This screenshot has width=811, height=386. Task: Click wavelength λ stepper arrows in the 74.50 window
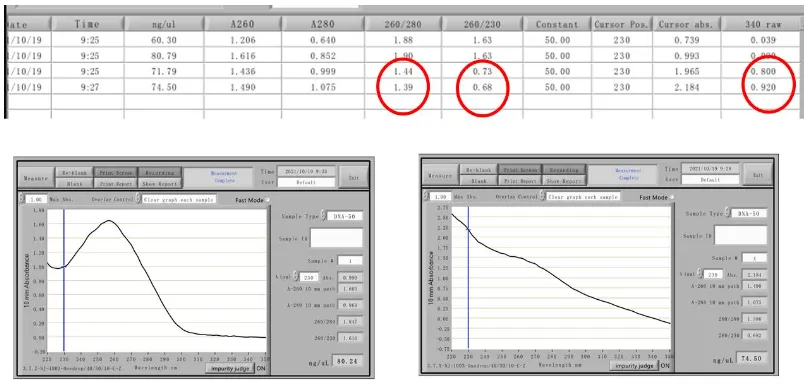coord(700,273)
